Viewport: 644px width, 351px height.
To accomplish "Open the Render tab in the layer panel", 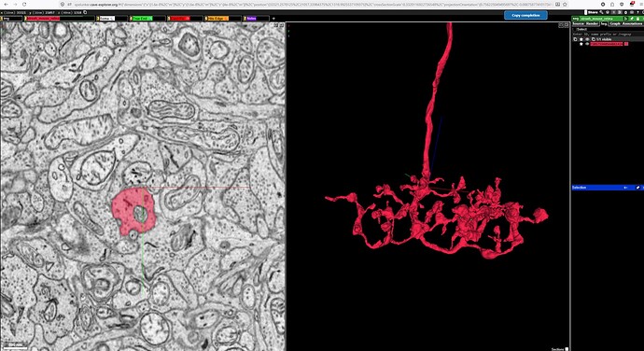I will (x=592, y=24).
